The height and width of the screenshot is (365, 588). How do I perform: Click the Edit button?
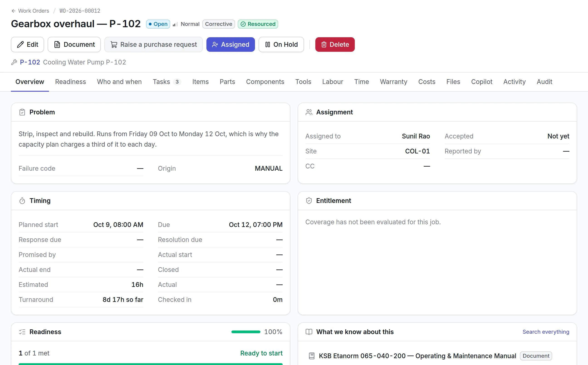point(27,44)
